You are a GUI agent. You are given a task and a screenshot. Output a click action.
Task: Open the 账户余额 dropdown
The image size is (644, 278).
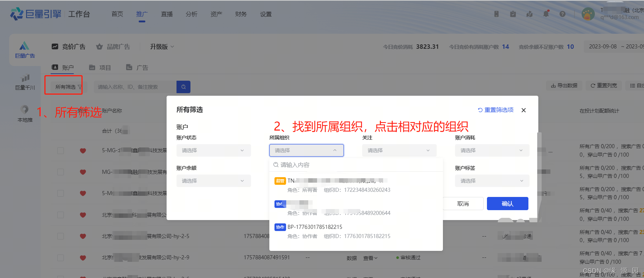[214, 181]
